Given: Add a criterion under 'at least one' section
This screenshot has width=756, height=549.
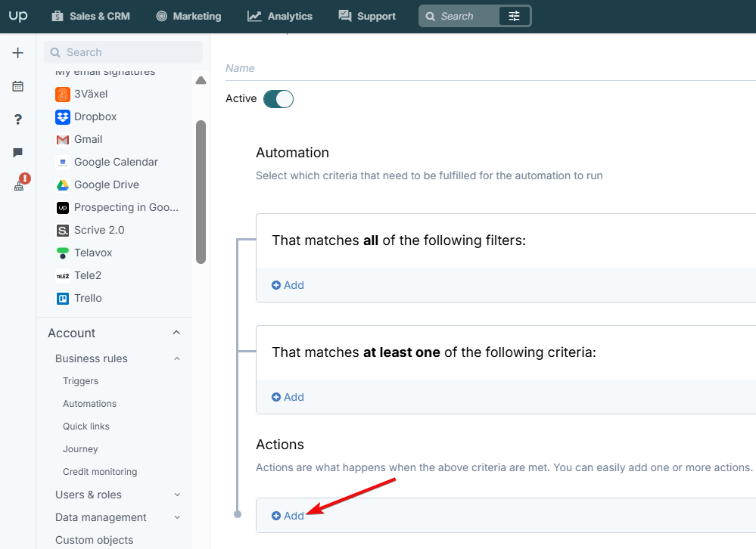Looking at the screenshot, I should [x=288, y=397].
